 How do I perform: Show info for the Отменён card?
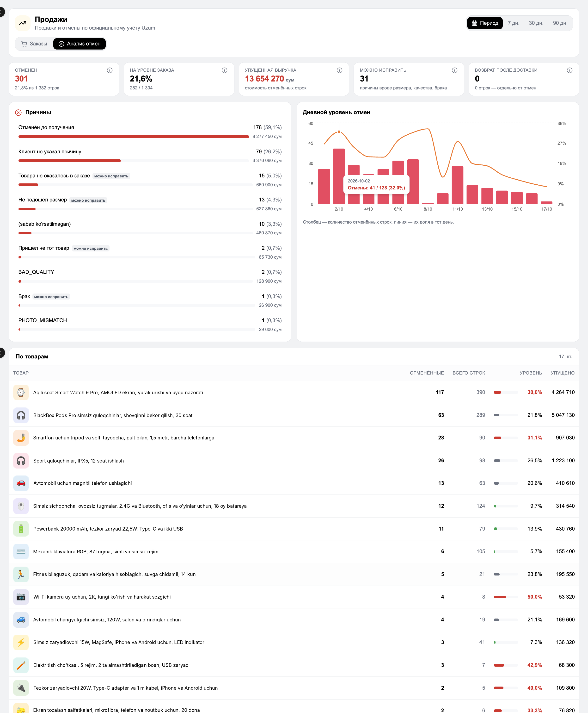point(109,70)
